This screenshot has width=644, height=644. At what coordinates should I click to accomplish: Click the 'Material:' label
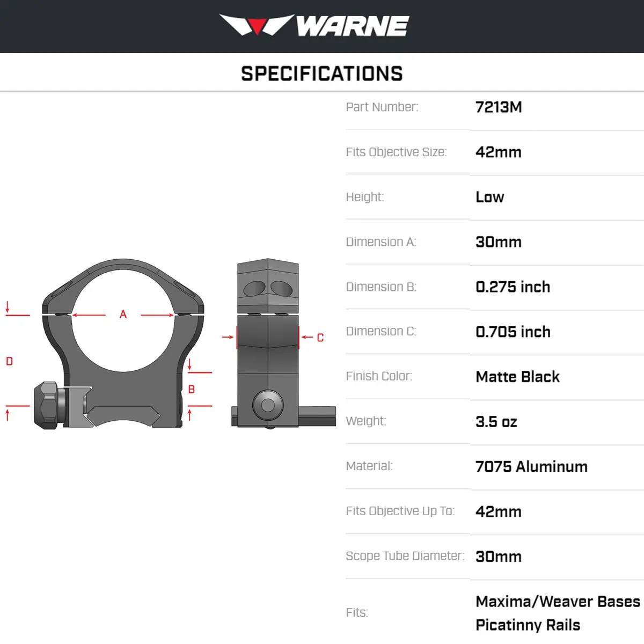point(369,466)
